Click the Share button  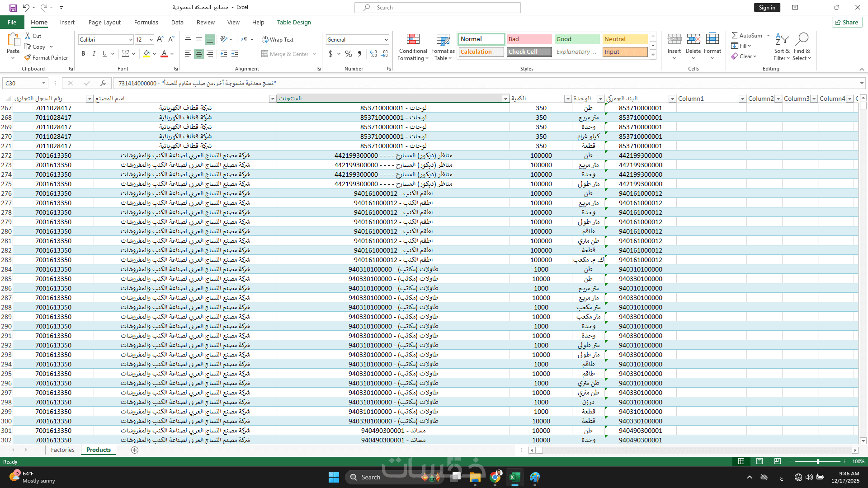[847, 22]
